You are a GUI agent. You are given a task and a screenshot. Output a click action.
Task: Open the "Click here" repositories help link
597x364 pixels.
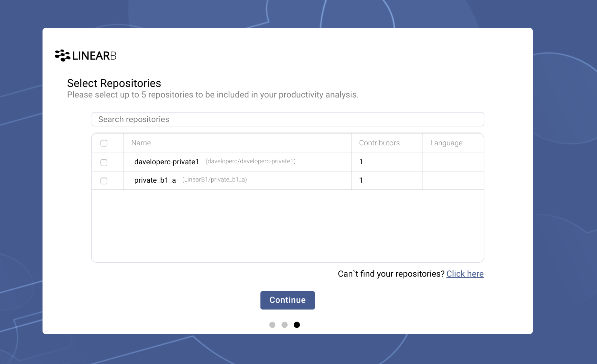point(465,274)
